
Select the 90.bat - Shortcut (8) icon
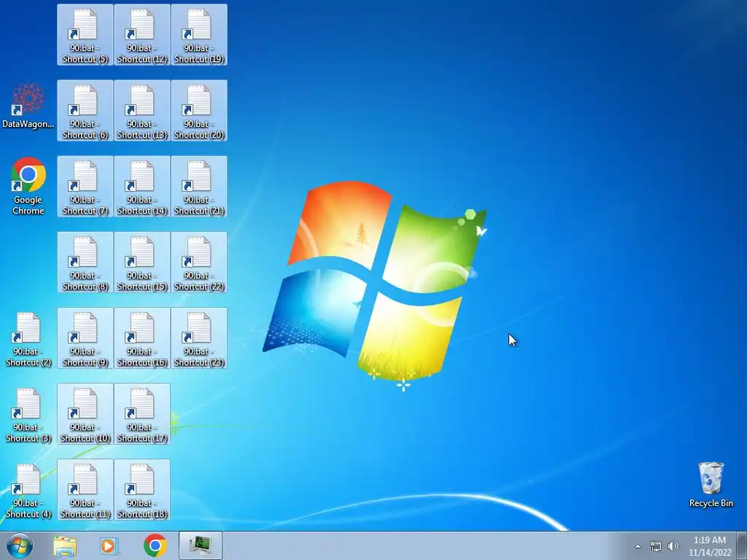tap(85, 262)
